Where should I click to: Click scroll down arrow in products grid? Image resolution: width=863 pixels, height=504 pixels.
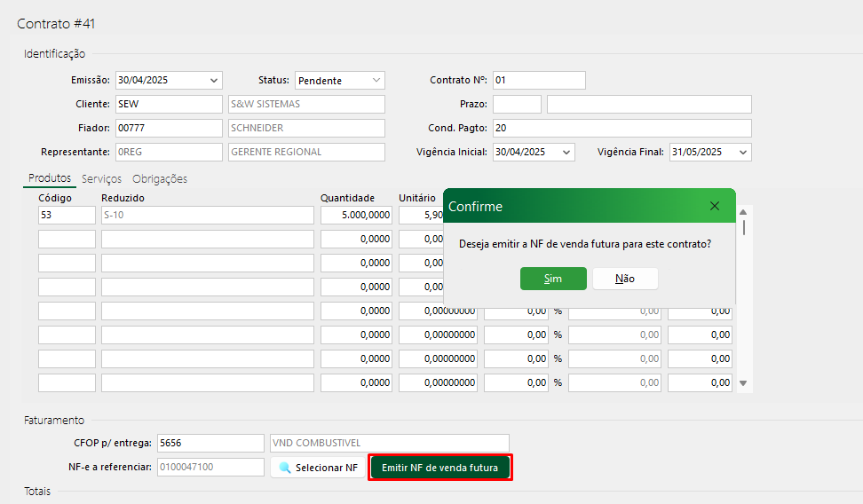click(743, 383)
